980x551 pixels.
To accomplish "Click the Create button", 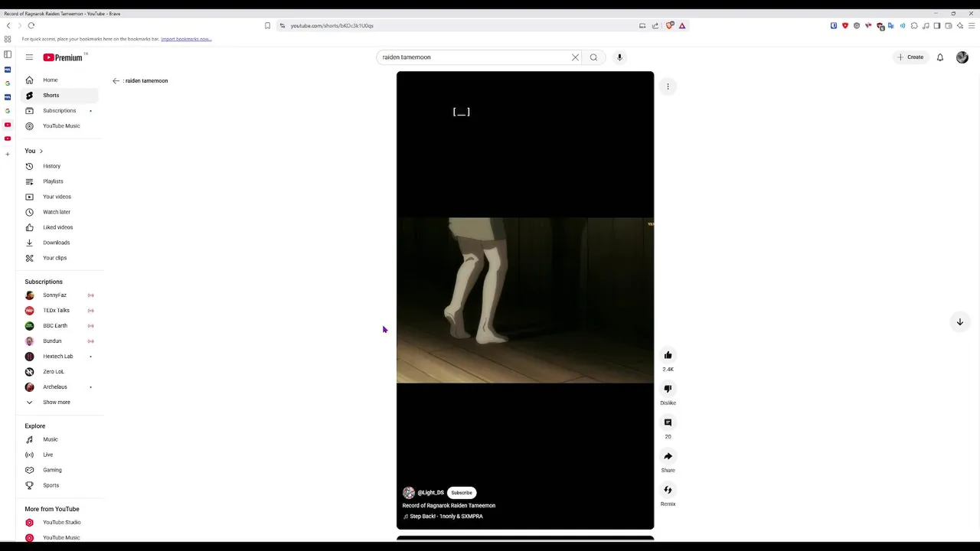I will pos(911,57).
